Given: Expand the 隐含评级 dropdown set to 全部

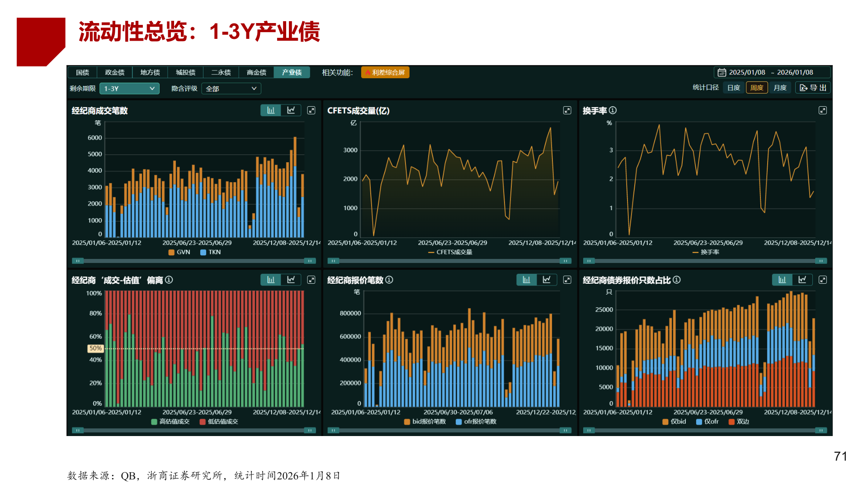Looking at the screenshot, I should click(231, 89).
